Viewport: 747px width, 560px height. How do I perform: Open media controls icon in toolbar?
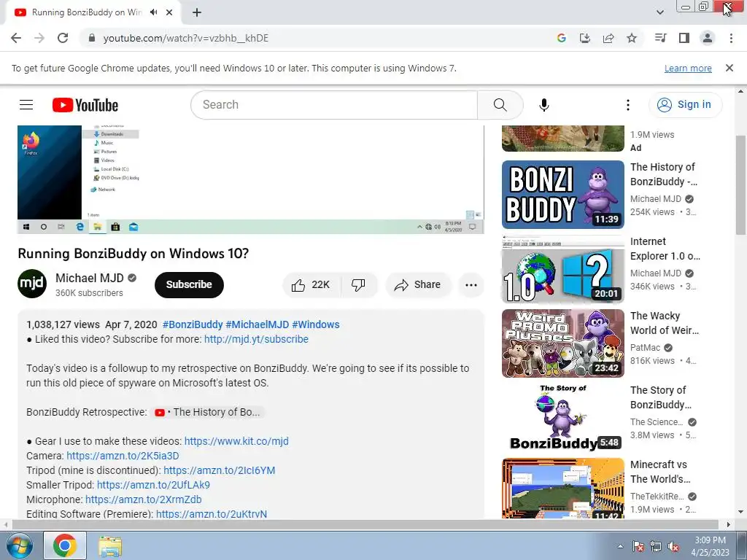pyautogui.click(x=661, y=38)
